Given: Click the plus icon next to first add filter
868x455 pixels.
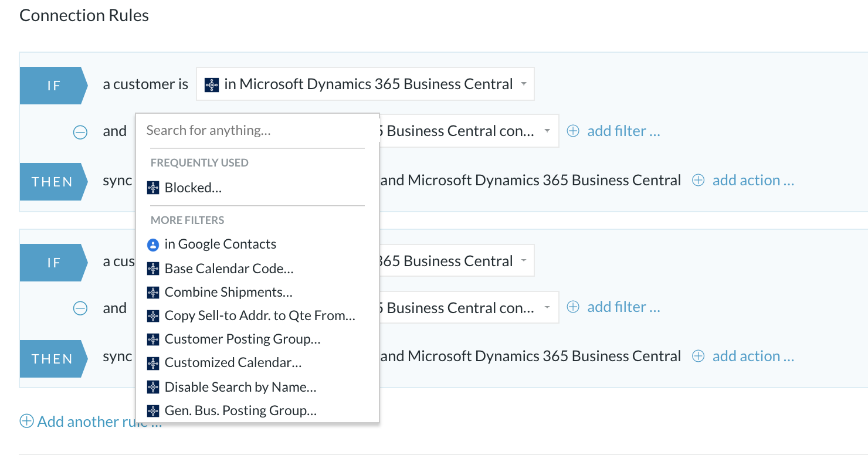Looking at the screenshot, I should (573, 131).
